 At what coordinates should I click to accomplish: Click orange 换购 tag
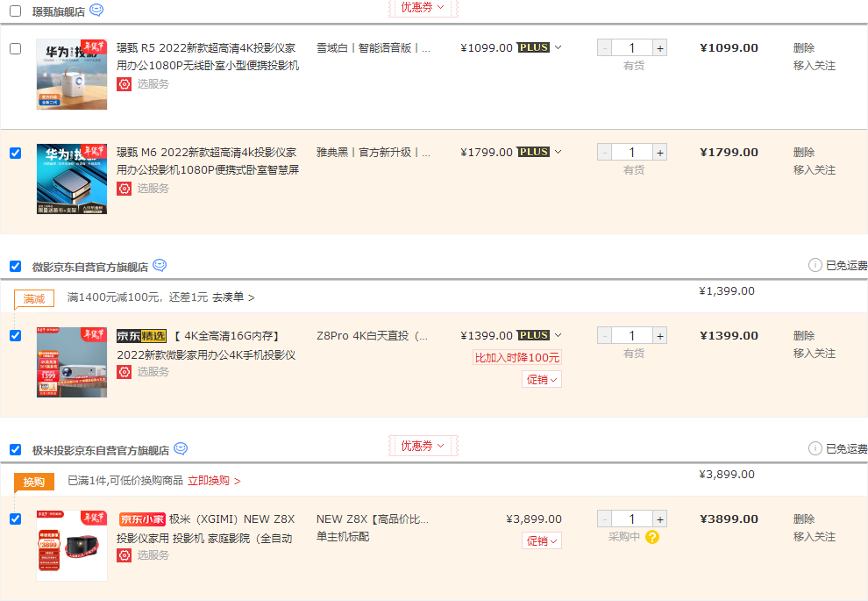click(x=34, y=483)
